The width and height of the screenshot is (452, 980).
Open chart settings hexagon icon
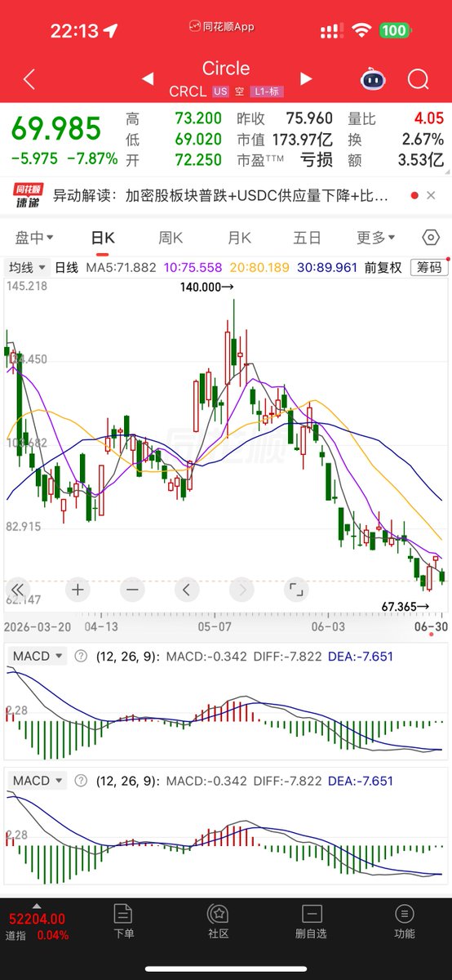[x=432, y=238]
